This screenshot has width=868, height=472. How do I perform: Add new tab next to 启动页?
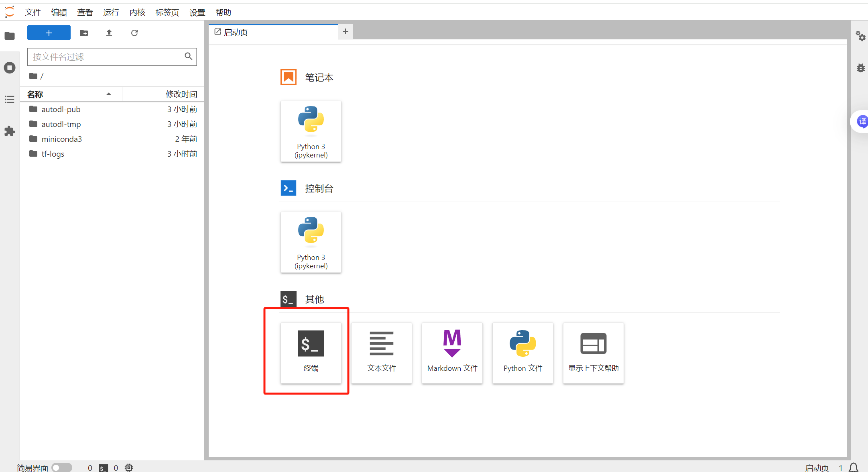pyautogui.click(x=345, y=31)
